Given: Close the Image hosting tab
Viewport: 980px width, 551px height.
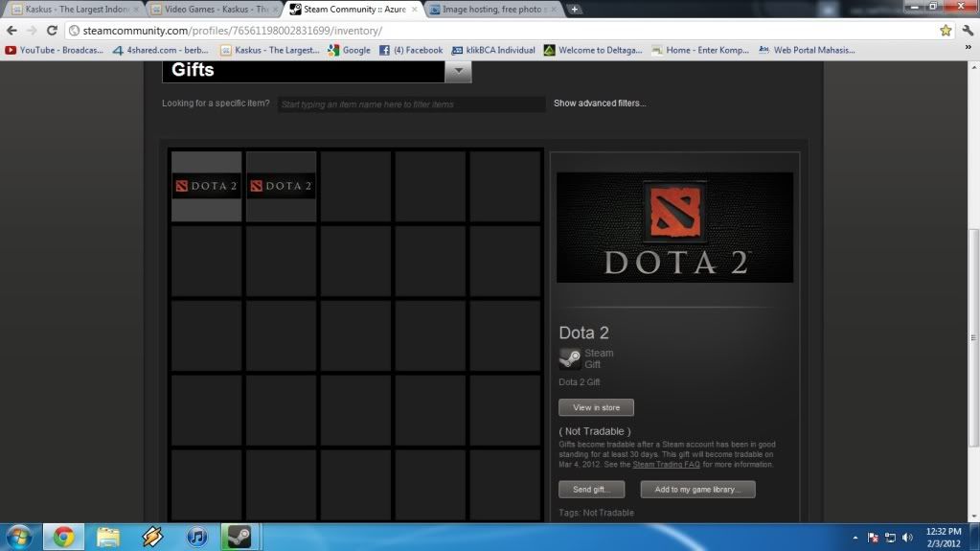Looking at the screenshot, I should click(x=553, y=10).
